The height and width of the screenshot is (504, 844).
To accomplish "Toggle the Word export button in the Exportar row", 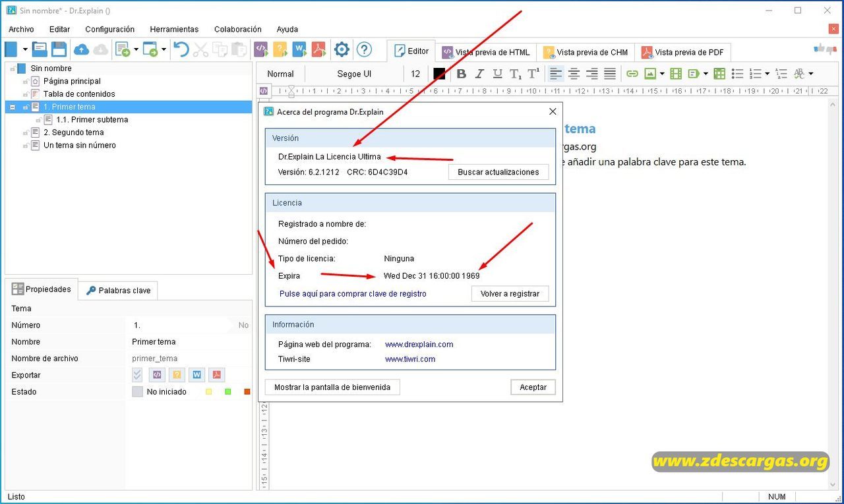I will (196, 375).
